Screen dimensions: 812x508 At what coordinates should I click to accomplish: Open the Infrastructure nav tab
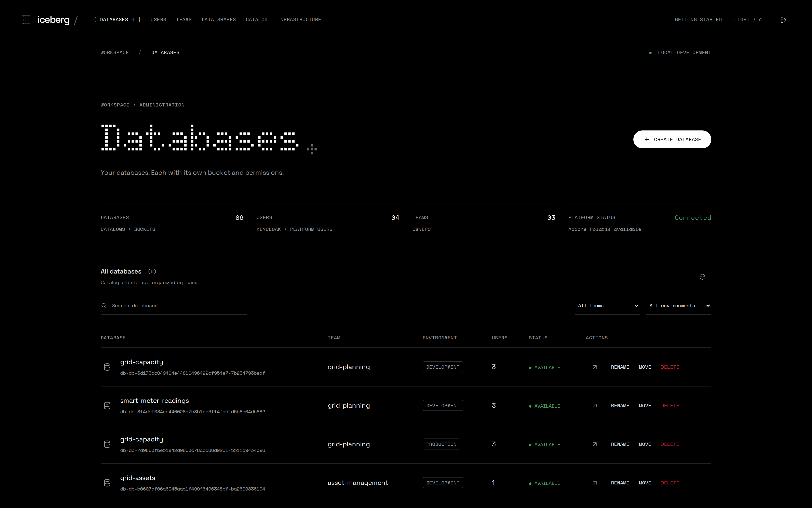[x=299, y=20]
